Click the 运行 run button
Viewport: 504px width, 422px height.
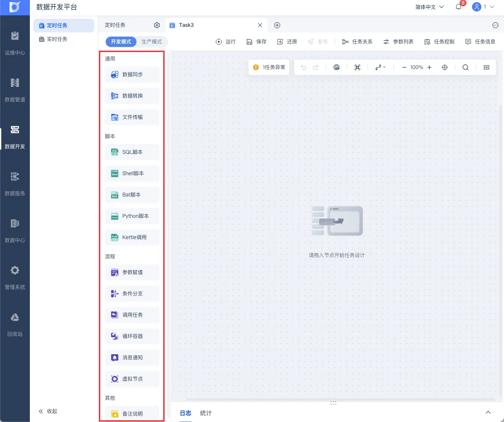pyautogui.click(x=226, y=41)
